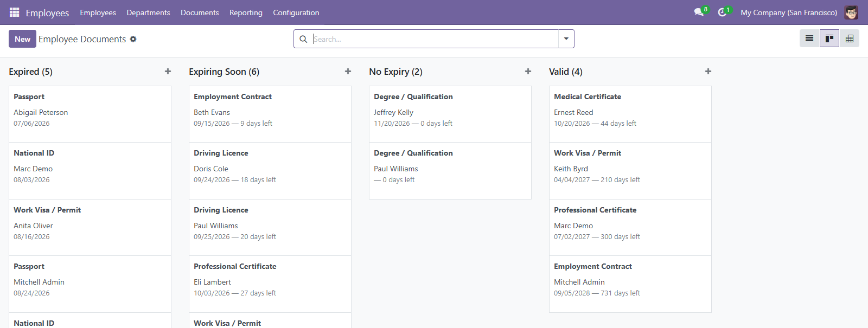The height and width of the screenshot is (328, 868).
Task: Open Paul Williams' Degree / Qualification card
Action: 450,171
